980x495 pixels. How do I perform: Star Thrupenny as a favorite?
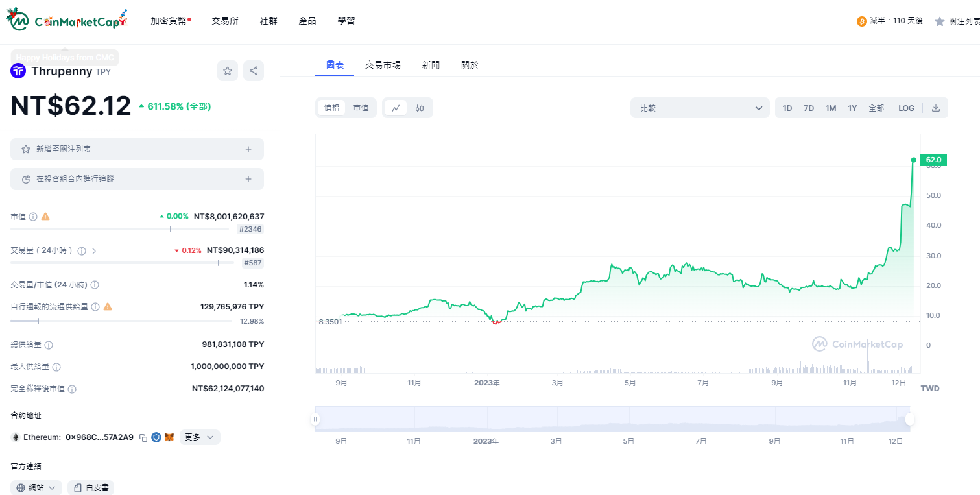[x=228, y=71]
